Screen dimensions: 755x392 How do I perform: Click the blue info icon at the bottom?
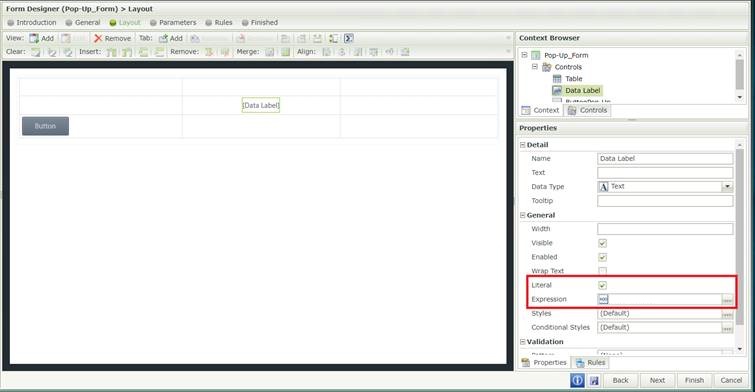coord(577,380)
